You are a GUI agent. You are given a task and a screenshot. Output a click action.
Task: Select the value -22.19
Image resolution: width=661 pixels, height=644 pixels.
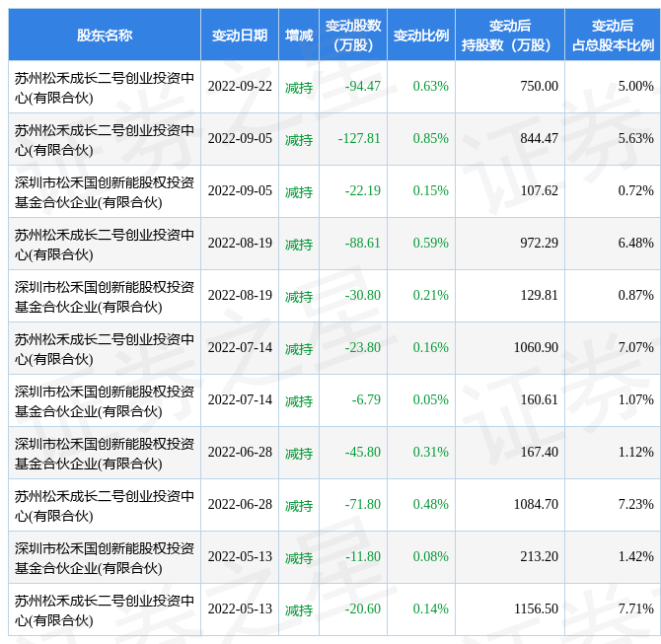tap(362, 191)
